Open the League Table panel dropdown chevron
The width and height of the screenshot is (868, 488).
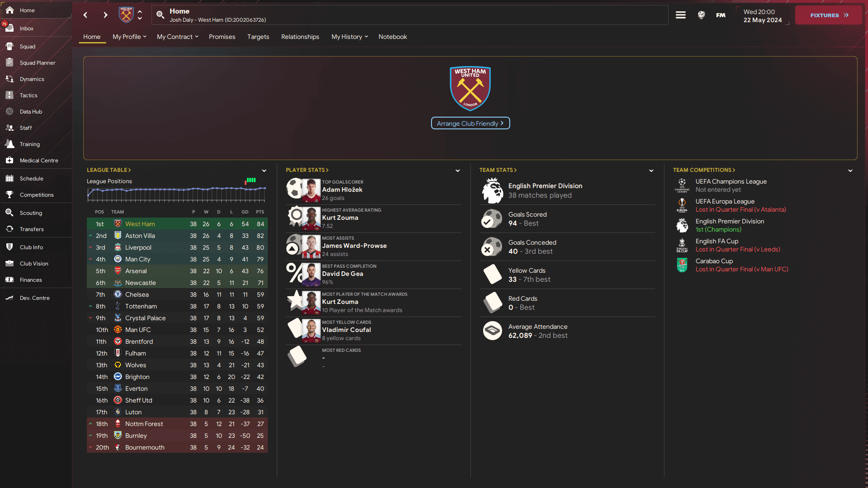[x=264, y=171]
